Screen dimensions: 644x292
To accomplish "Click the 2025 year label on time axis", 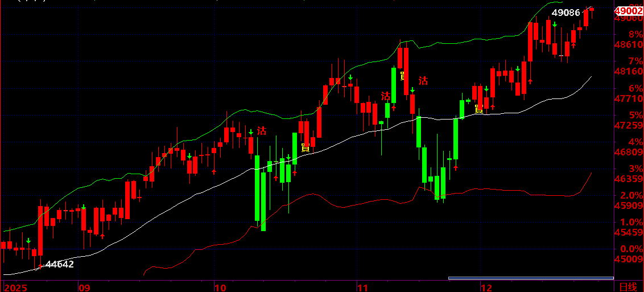I will (15, 287).
